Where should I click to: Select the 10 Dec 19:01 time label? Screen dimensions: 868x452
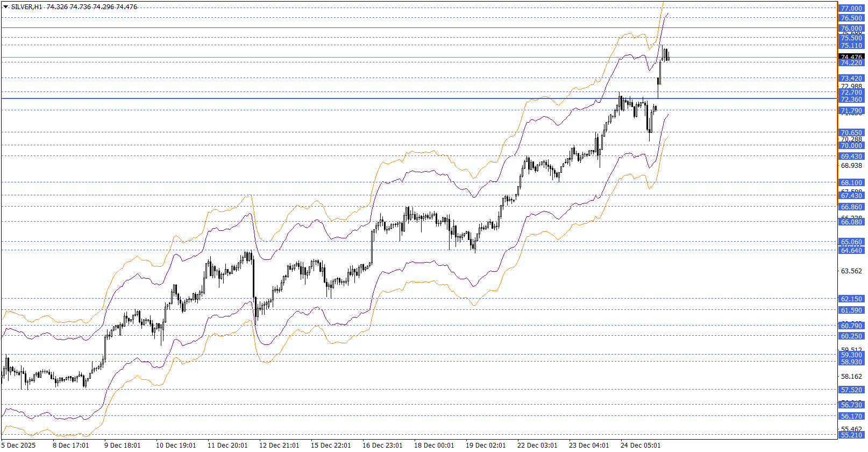coord(176,445)
